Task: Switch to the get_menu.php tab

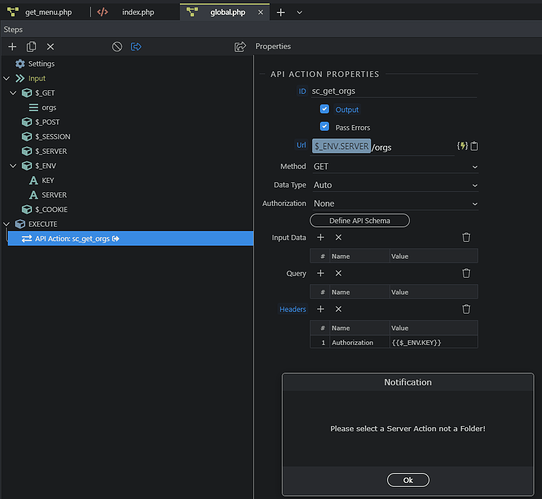Action: click(x=41, y=12)
